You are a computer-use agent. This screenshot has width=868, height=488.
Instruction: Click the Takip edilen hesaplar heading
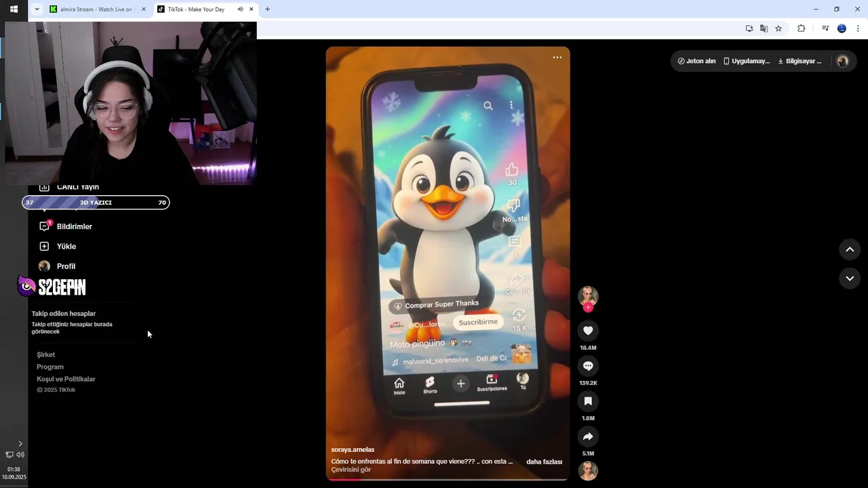[x=64, y=314]
